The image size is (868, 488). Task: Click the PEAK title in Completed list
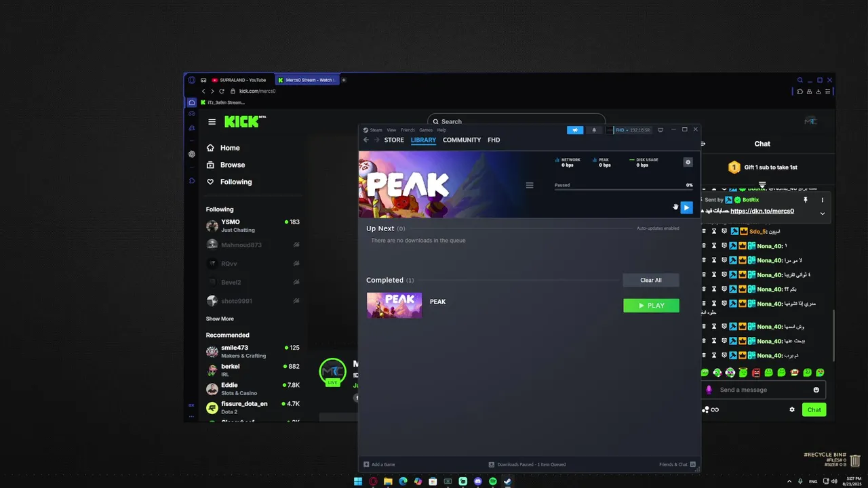pyautogui.click(x=437, y=302)
